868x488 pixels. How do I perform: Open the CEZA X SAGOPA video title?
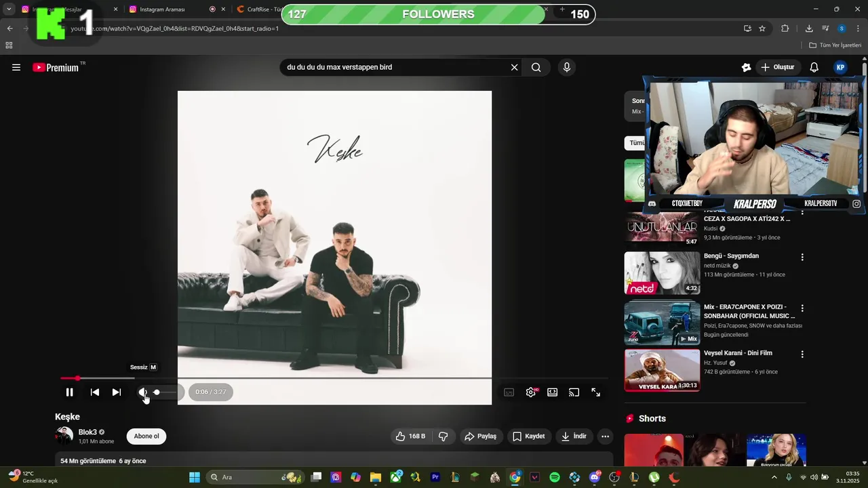(x=747, y=219)
